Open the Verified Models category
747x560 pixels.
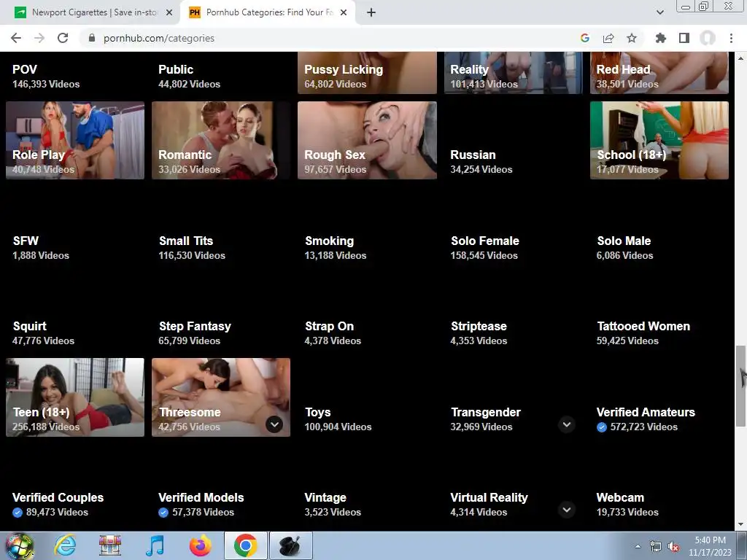[x=201, y=497]
